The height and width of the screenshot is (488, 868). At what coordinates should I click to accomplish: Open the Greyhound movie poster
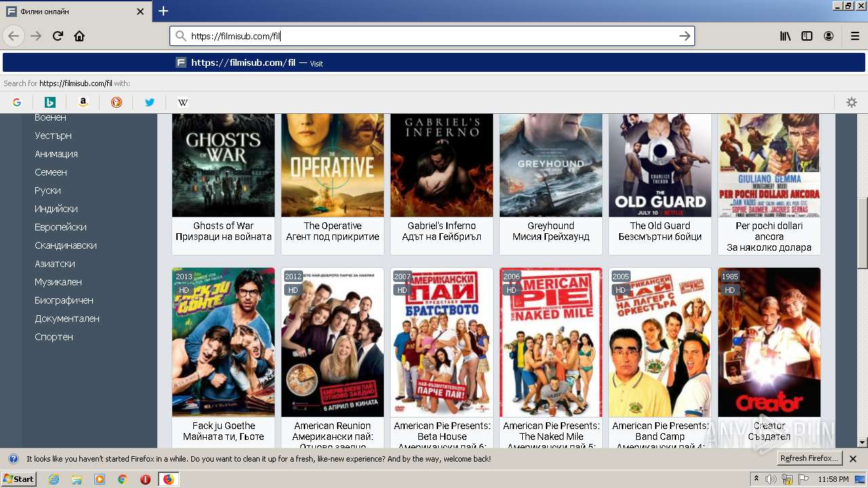coord(551,165)
